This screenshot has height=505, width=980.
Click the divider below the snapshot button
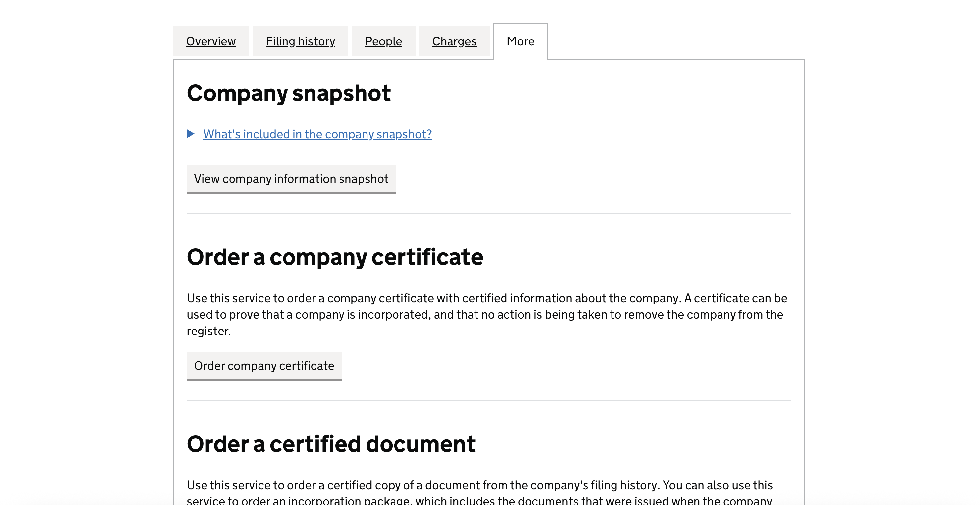click(x=488, y=214)
